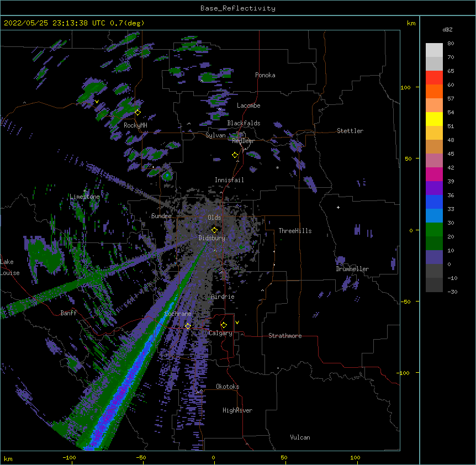The image size is (476, 465).
Task: Select the Calgary city label
Action: [220, 333]
